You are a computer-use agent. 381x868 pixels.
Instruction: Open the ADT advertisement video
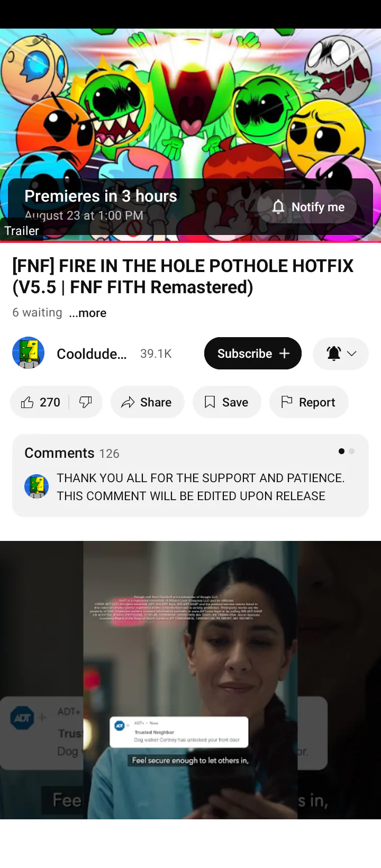click(x=190, y=680)
